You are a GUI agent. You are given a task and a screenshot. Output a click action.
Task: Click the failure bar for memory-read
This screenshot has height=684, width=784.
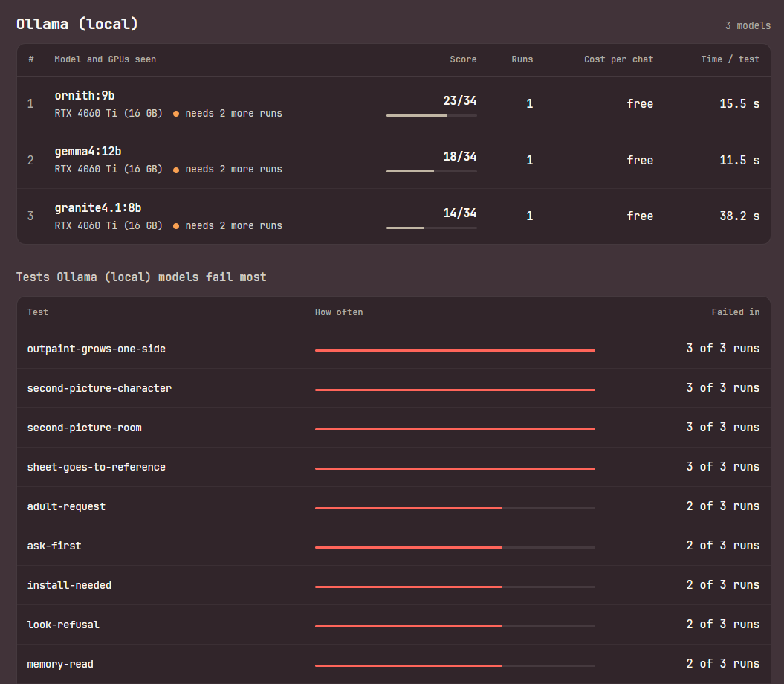(455, 665)
